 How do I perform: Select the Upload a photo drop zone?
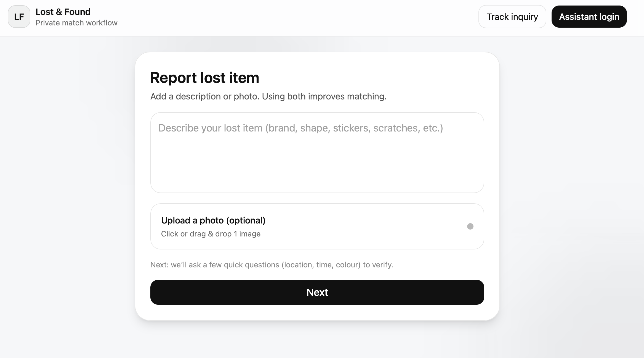pos(317,227)
